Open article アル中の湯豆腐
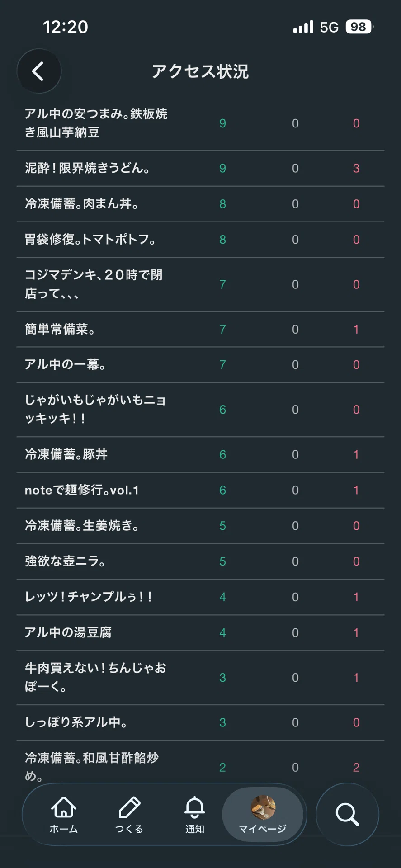401x868 pixels. click(x=200, y=632)
